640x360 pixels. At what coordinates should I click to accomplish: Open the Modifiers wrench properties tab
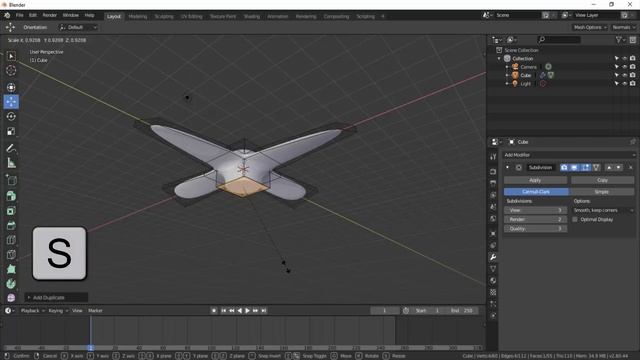tap(493, 257)
